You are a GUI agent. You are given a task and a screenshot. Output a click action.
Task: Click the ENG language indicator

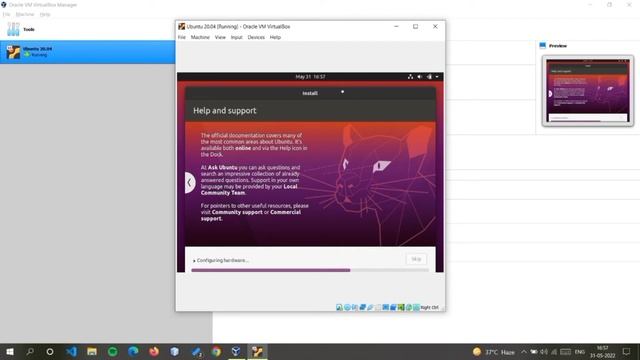click(580, 351)
